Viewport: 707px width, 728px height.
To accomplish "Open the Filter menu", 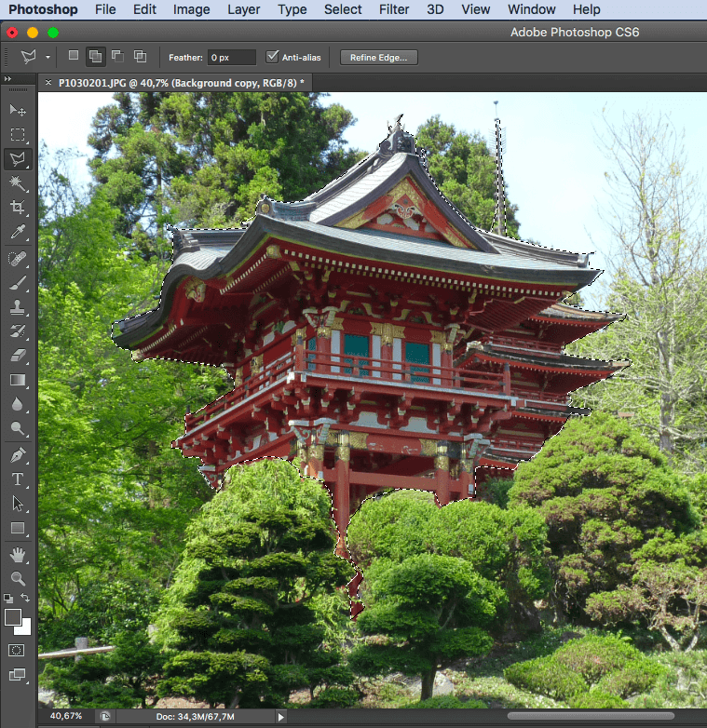I will coord(395,9).
